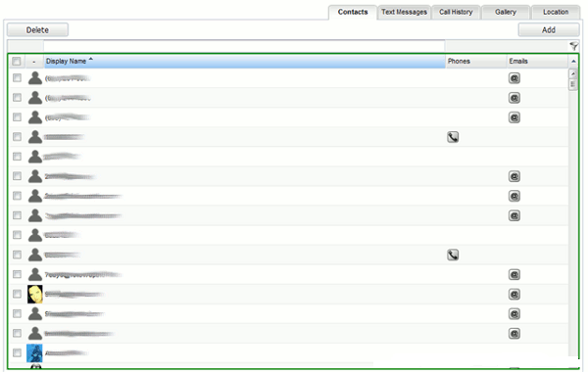Click the Display Name filter input field

(244, 46)
